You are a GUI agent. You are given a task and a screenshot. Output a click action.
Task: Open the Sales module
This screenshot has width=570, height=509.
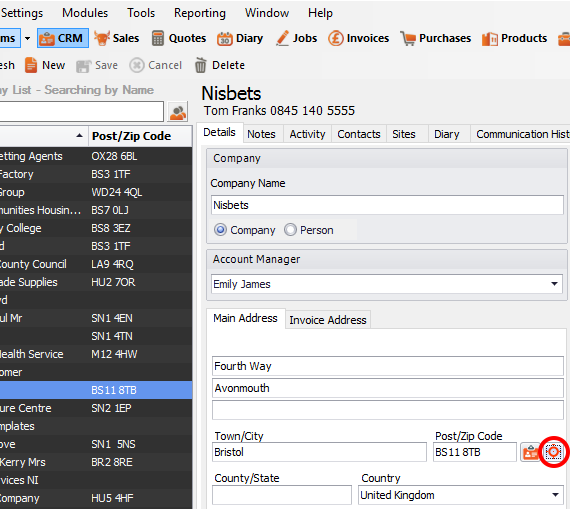116,38
